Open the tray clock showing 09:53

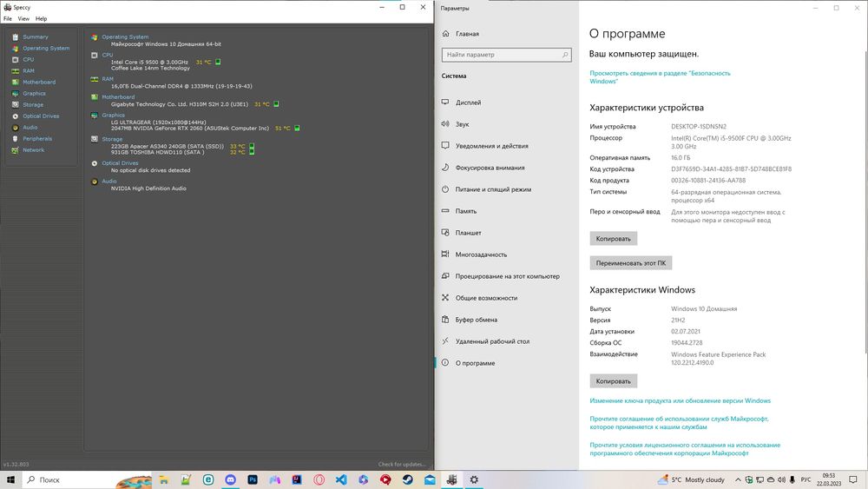coord(829,479)
